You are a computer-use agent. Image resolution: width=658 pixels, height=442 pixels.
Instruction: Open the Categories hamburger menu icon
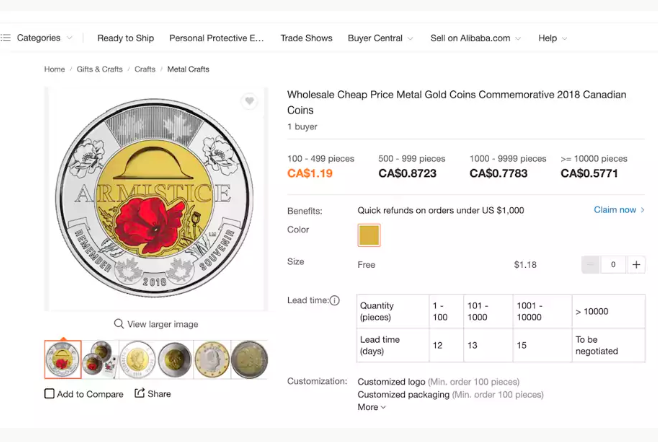6,38
